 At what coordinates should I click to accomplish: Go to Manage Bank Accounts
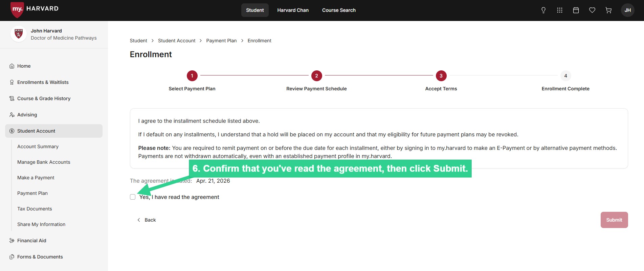tap(44, 162)
